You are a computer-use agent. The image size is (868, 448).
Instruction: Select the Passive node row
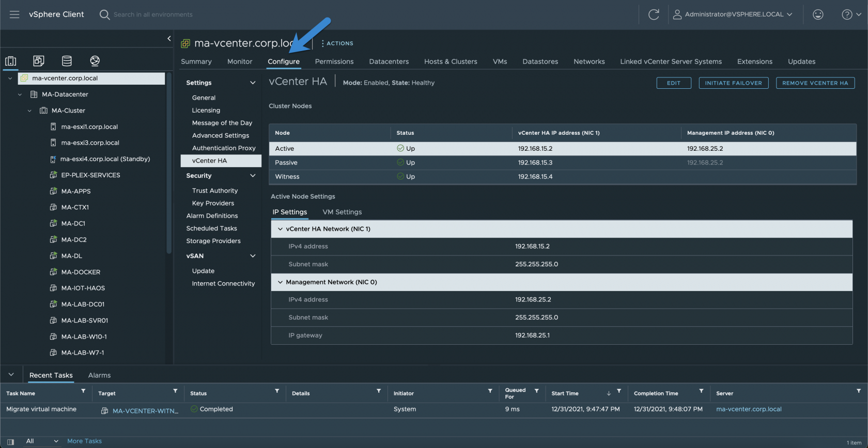[563, 163]
